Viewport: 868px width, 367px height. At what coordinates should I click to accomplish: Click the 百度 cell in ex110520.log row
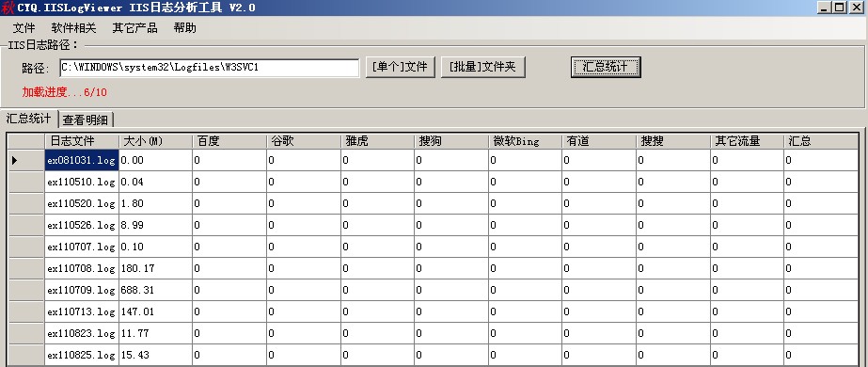pos(229,203)
